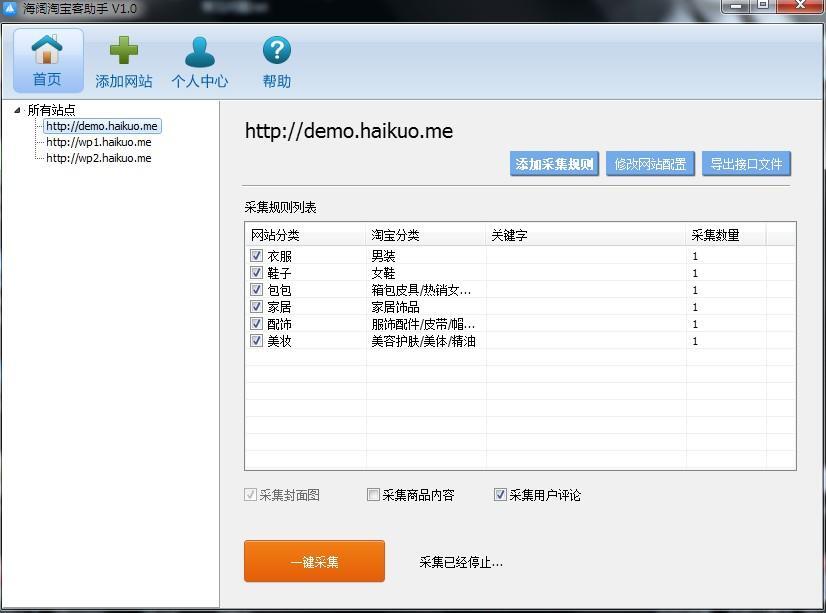Toggle the 采集封面图 checkbox
826x613 pixels.
click(x=250, y=495)
